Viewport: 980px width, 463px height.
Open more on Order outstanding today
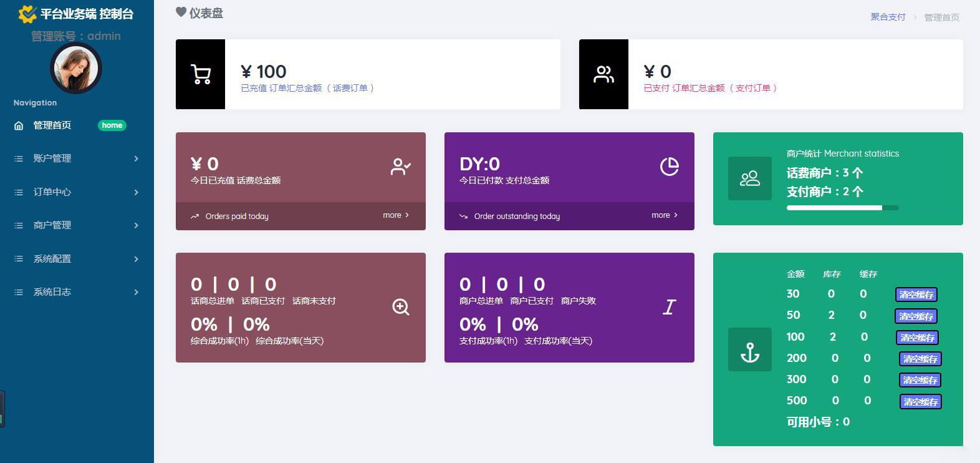click(x=665, y=215)
